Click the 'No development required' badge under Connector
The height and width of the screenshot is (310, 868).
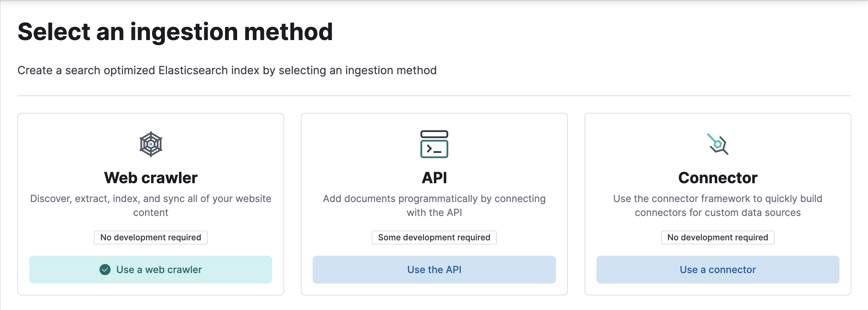click(718, 237)
